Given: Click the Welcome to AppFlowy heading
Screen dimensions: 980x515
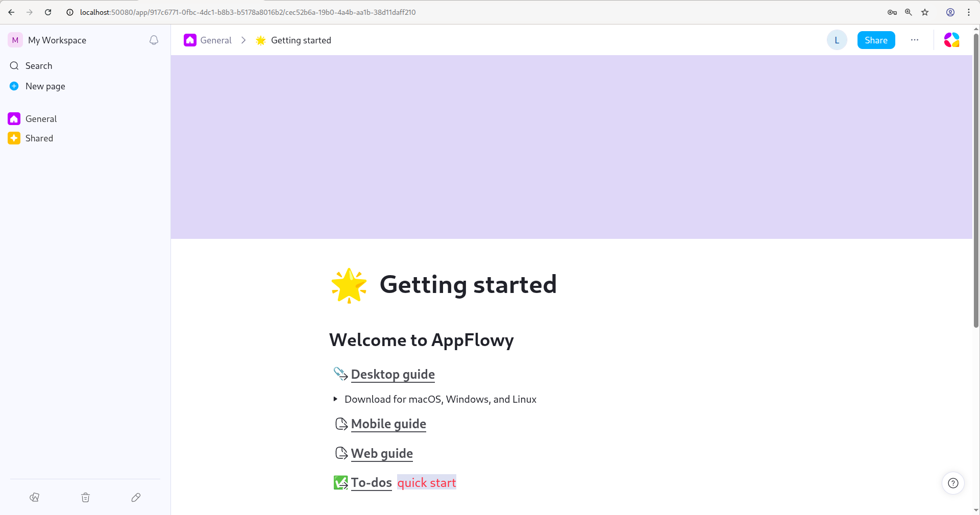Looking at the screenshot, I should point(422,340).
